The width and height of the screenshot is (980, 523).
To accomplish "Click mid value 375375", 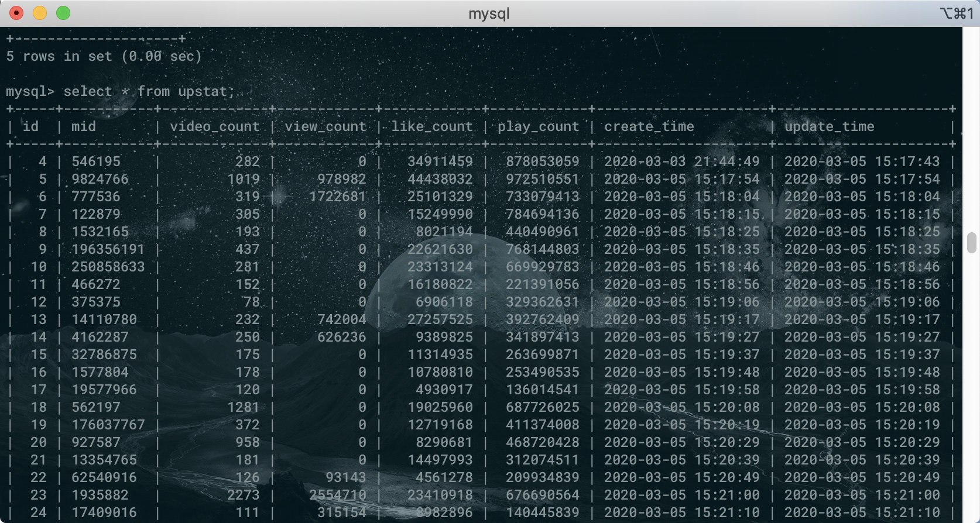I will (96, 302).
